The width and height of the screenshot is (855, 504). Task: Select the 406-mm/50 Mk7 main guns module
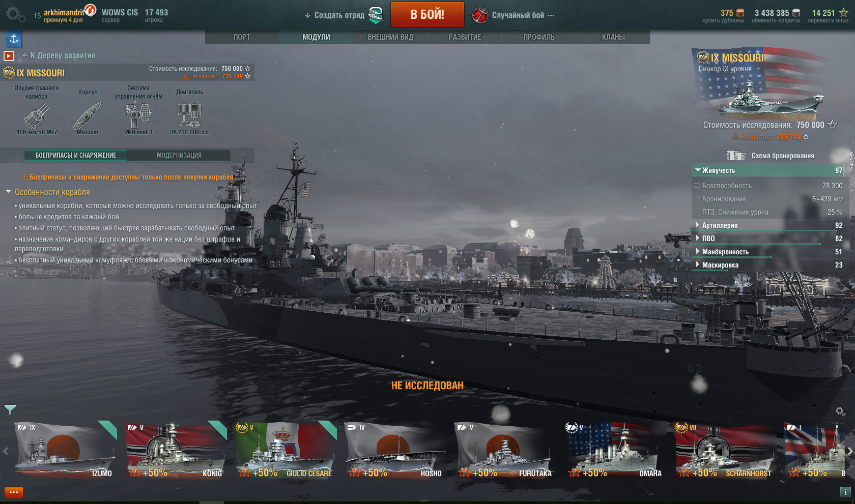(x=37, y=116)
